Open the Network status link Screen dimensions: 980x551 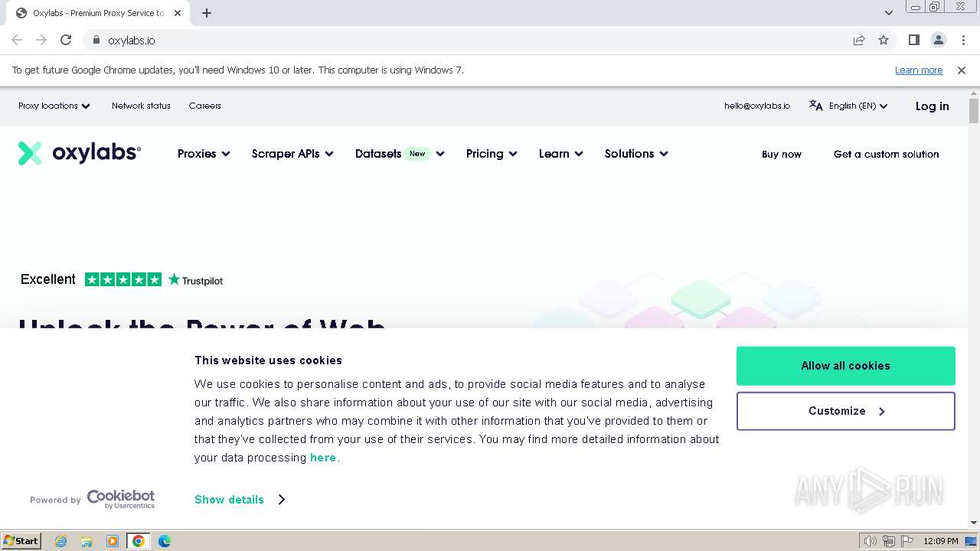click(x=141, y=106)
